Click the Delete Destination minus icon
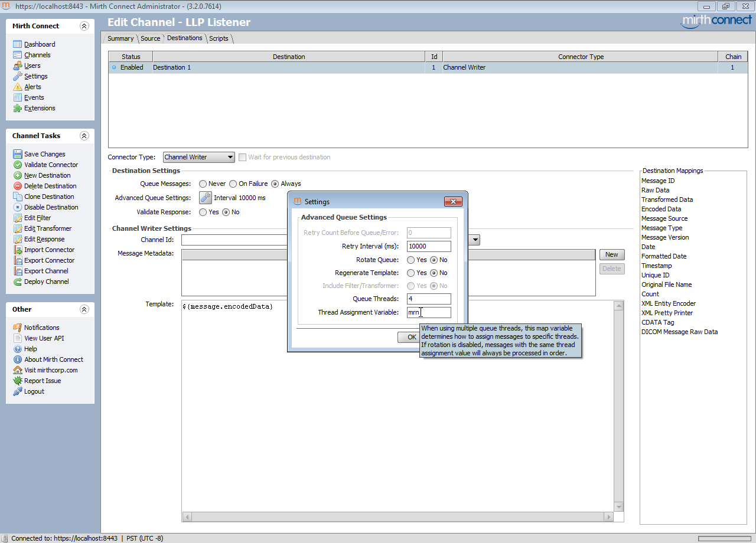Viewport: 756px width, 543px height. (18, 186)
